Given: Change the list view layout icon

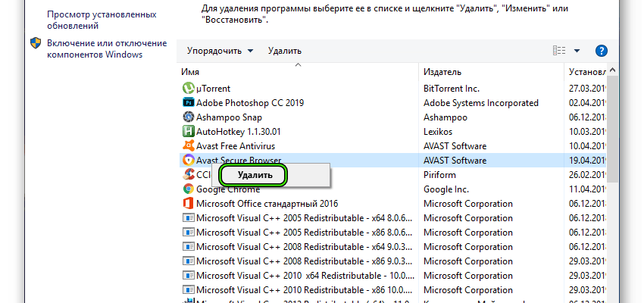Looking at the screenshot, I should (x=560, y=51).
